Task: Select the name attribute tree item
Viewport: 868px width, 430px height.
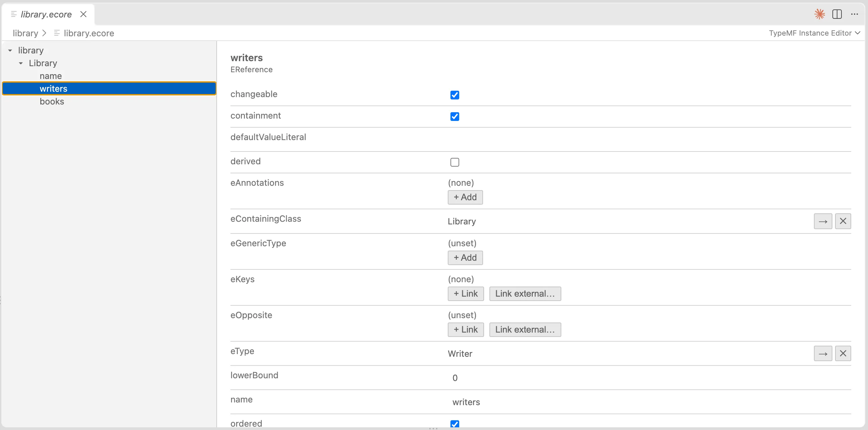Action: tap(109, 76)
